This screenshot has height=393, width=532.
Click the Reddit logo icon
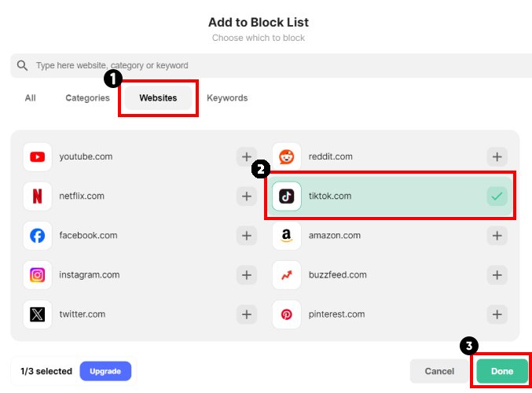287,156
